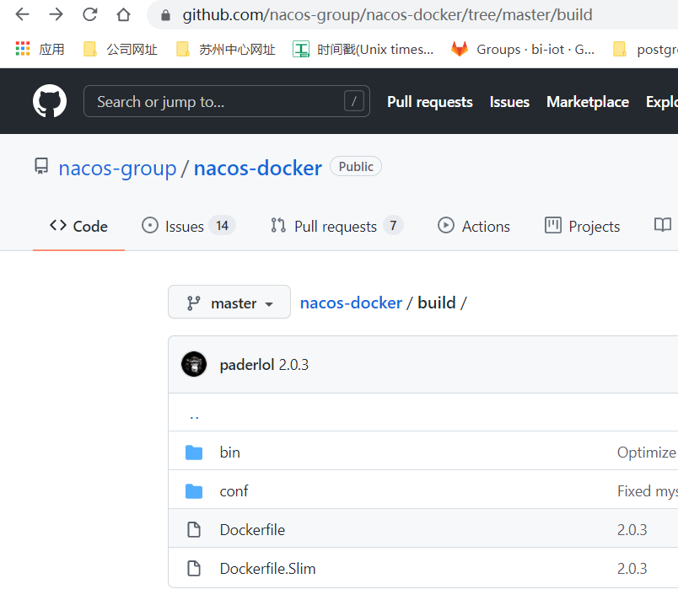Screen dimensions: 678x616
Task: Click the branch icon beside master
Action: pyautogui.click(x=196, y=302)
